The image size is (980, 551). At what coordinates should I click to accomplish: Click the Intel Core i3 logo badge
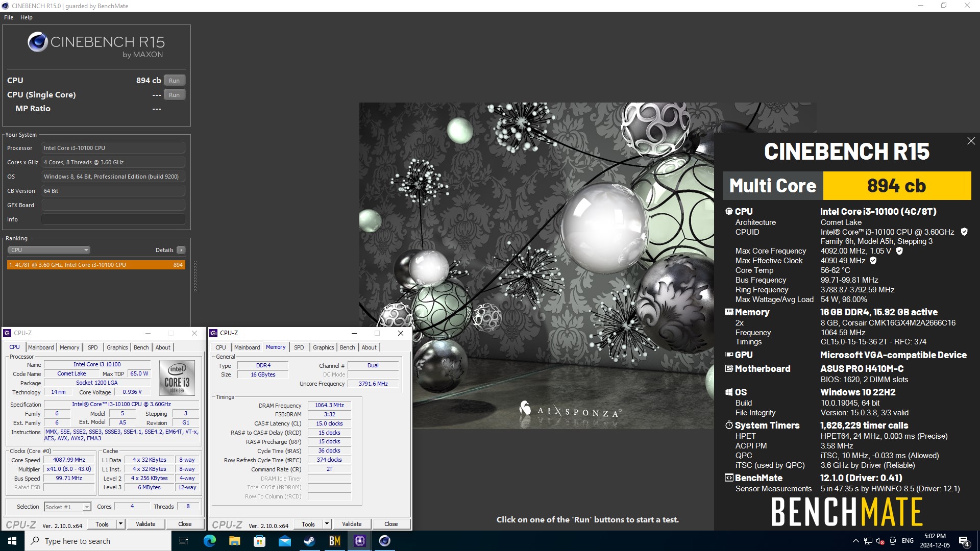click(x=177, y=378)
